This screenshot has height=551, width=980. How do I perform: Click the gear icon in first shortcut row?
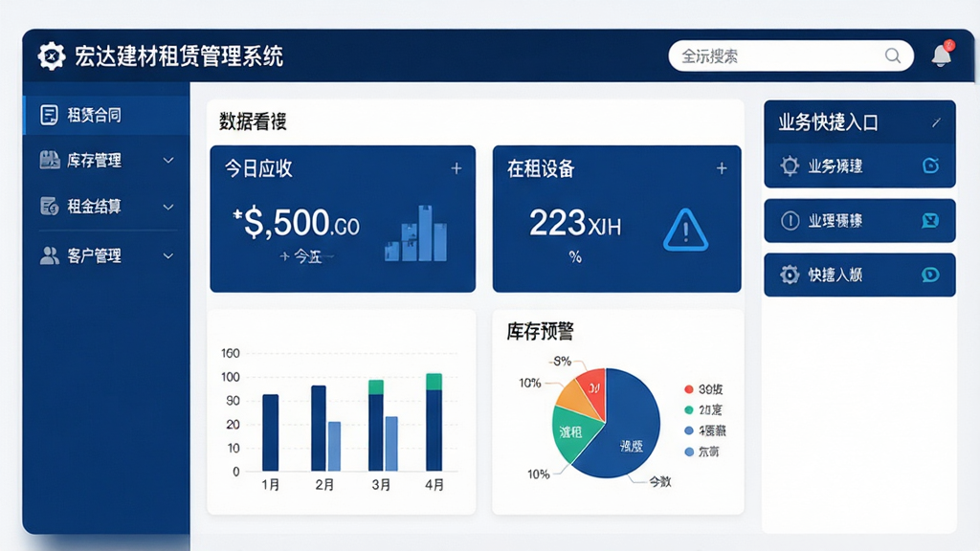point(790,165)
